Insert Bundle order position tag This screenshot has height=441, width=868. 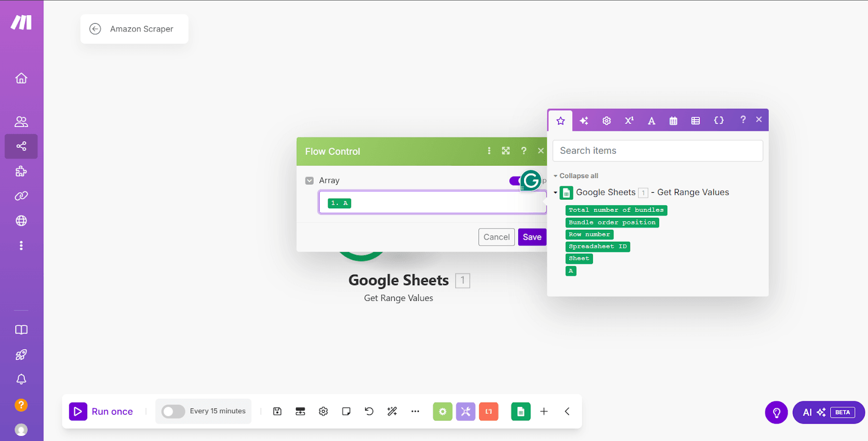[612, 223]
